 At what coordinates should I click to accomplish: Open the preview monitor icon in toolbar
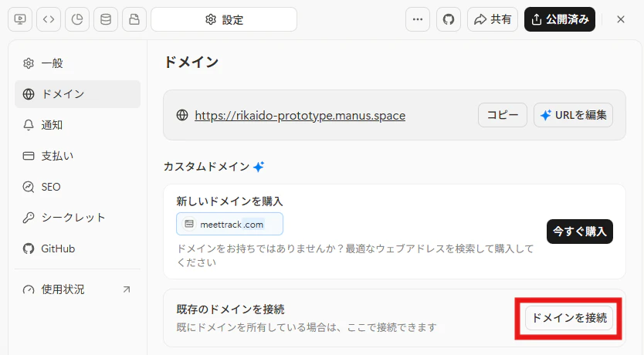click(x=20, y=19)
